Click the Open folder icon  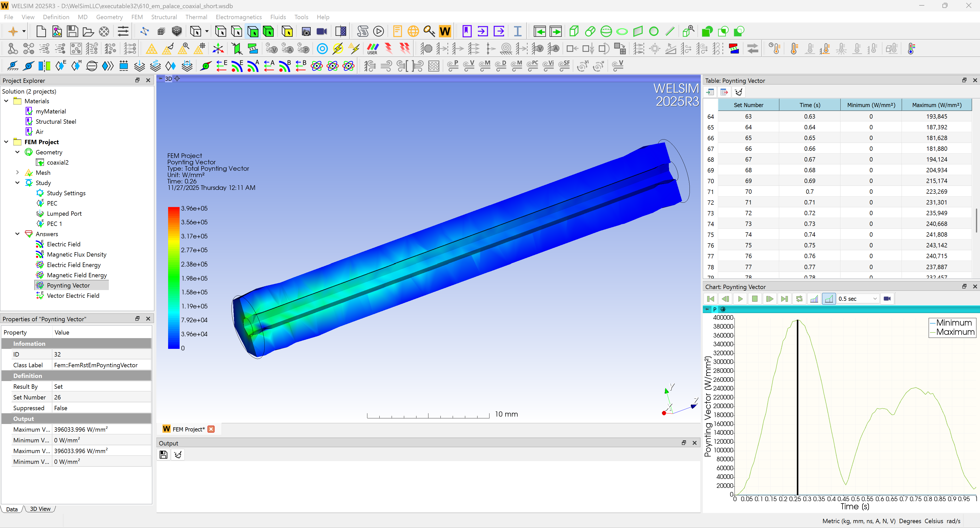point(88,31)
